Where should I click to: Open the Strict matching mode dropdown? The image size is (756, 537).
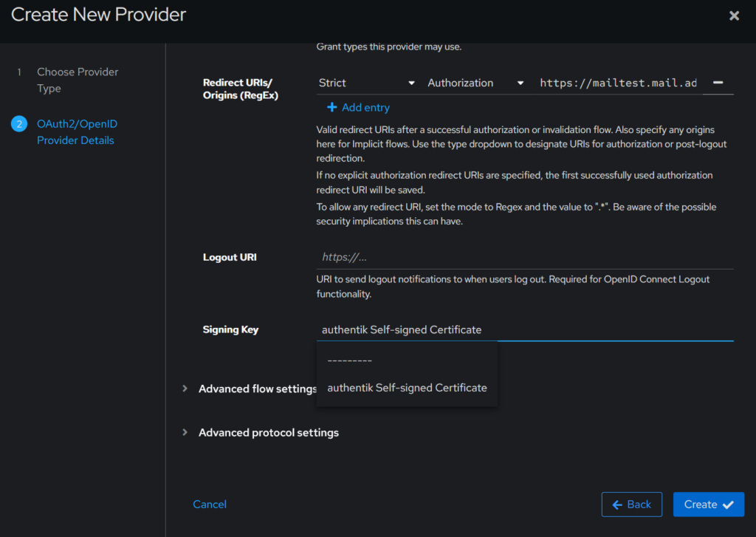pos(366,83)
